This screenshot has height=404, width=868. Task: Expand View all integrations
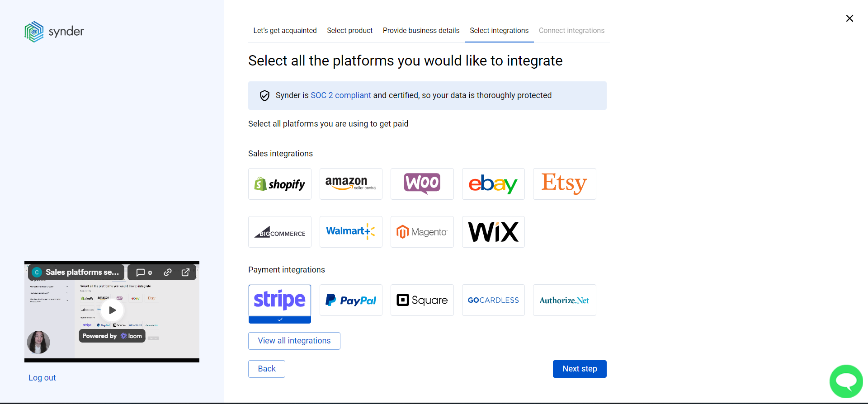(x=294, y=340)
